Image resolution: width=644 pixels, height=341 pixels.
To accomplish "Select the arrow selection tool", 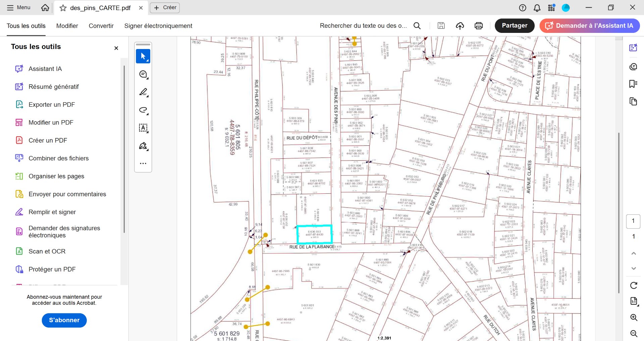I will pyautogui.click(x=143, y=56).
